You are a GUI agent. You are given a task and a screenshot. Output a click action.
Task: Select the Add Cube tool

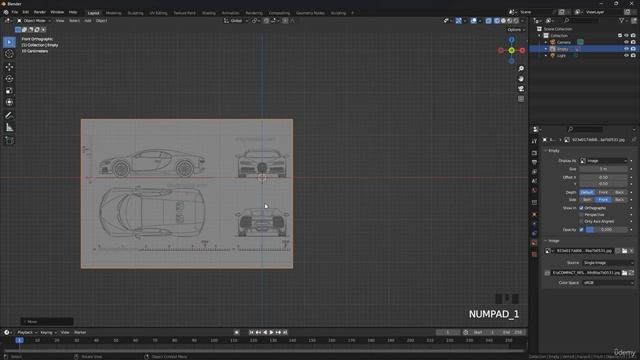tap(9, 140)
